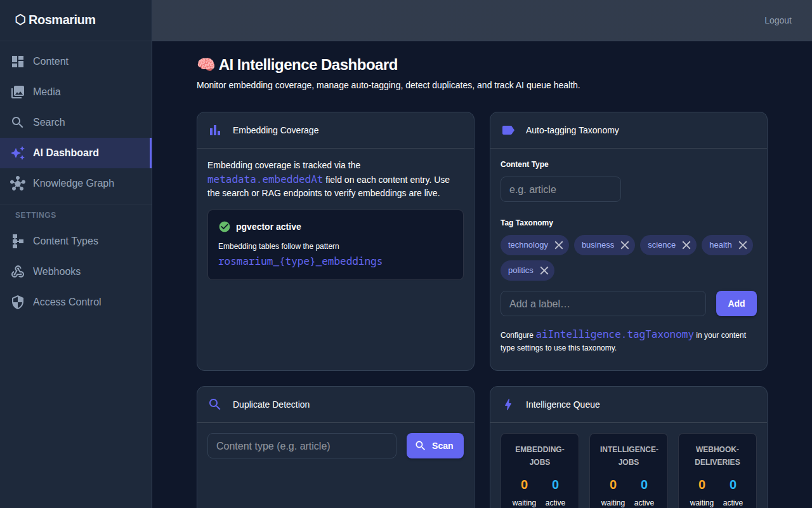This screenshot has height=508, width=812.
Task: Click the Media images icon in sidebar
Action: point(18,92)
